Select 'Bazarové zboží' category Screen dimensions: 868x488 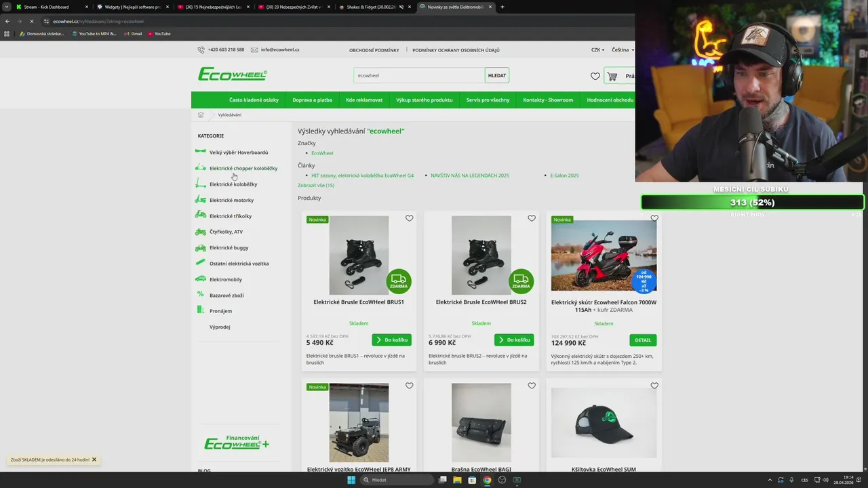pyautogui.click(x=226, y=296)
